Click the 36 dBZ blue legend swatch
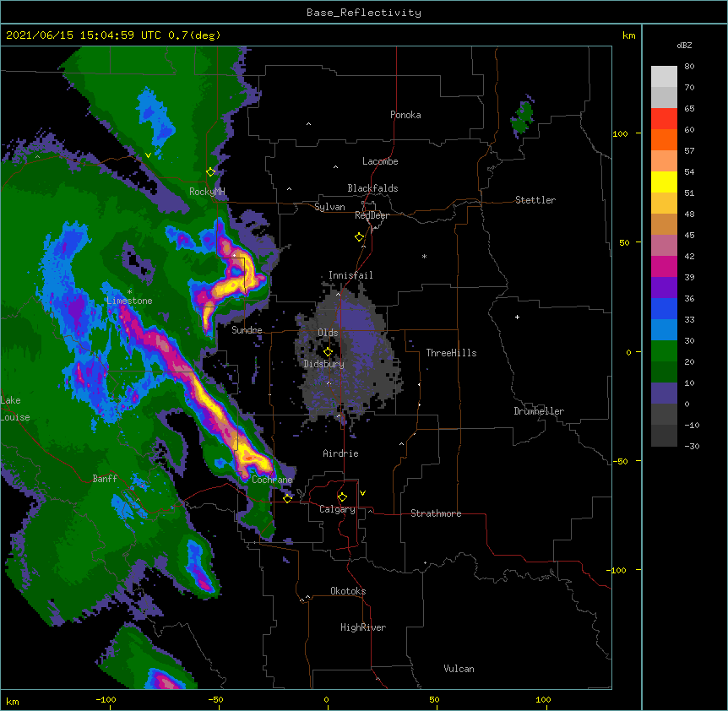This screenshot has width=728, height=711. point(664,308)
